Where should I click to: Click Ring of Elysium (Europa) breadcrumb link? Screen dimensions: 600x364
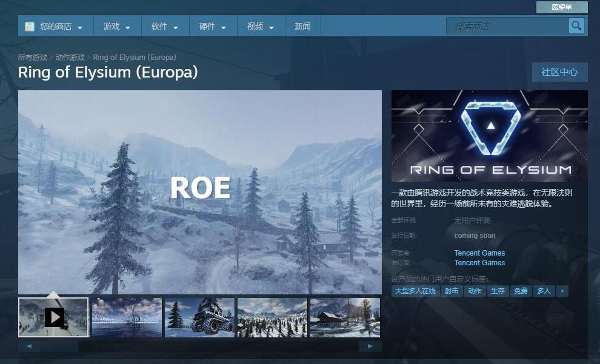[x=135, y=58]
